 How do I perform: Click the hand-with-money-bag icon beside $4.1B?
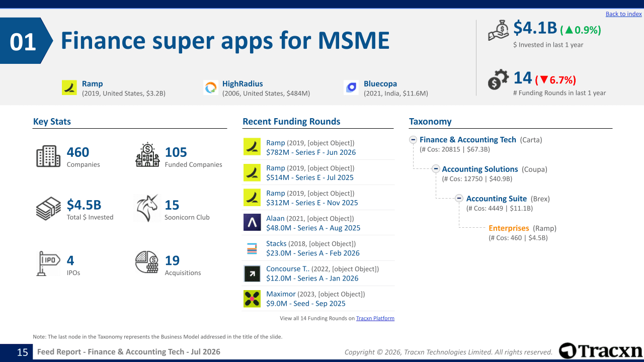point(499,31)
